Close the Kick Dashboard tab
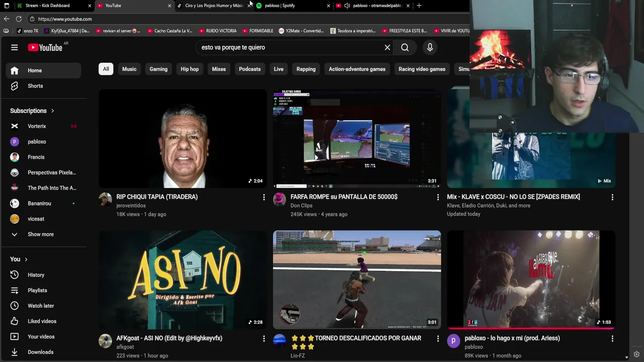The width and height of the screenshot is (644, 362). (90, 6)
